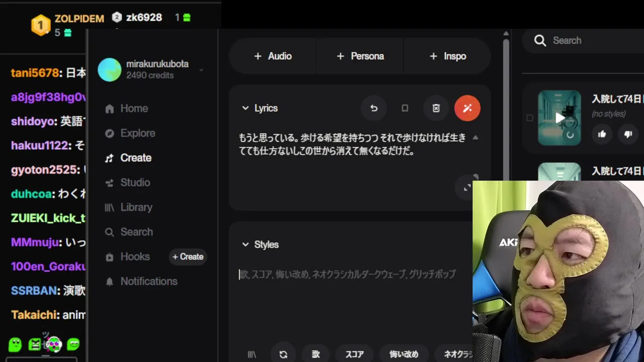644x362 pixels.
Task: Click chat username MMmuju
Action: [x=34, y=242]
